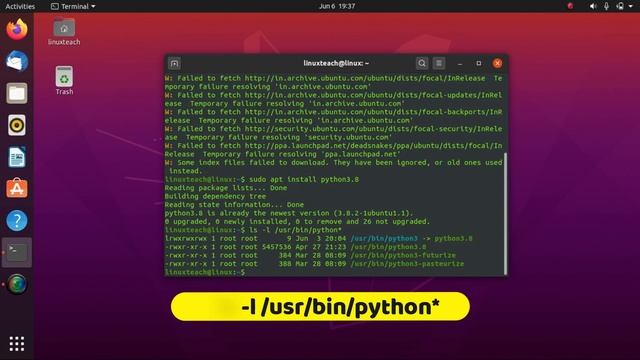The width and height of the screenshot is (640, 360).
Task: Open the linuxteach home folder icon
Action: (x=64, y=32)
